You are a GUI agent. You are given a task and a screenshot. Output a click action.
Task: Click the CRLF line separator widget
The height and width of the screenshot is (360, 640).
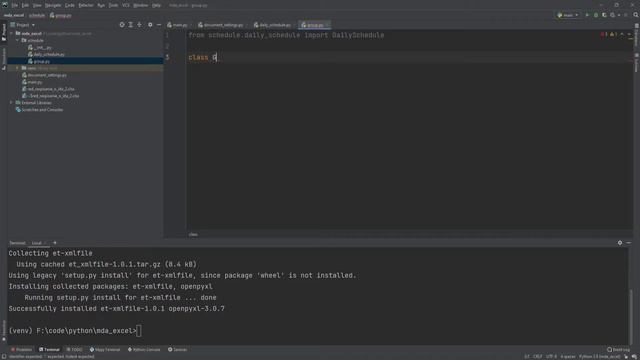[538, 357]
